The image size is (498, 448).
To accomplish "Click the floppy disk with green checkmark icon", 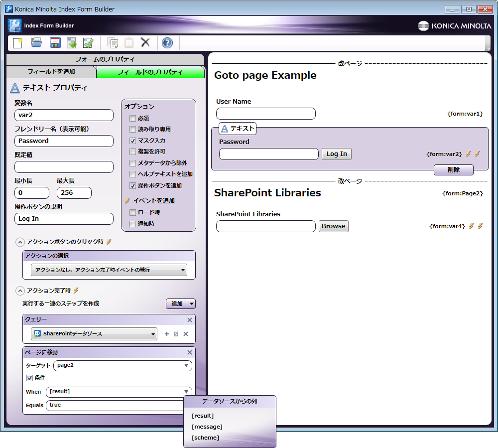I will point(88,43).
